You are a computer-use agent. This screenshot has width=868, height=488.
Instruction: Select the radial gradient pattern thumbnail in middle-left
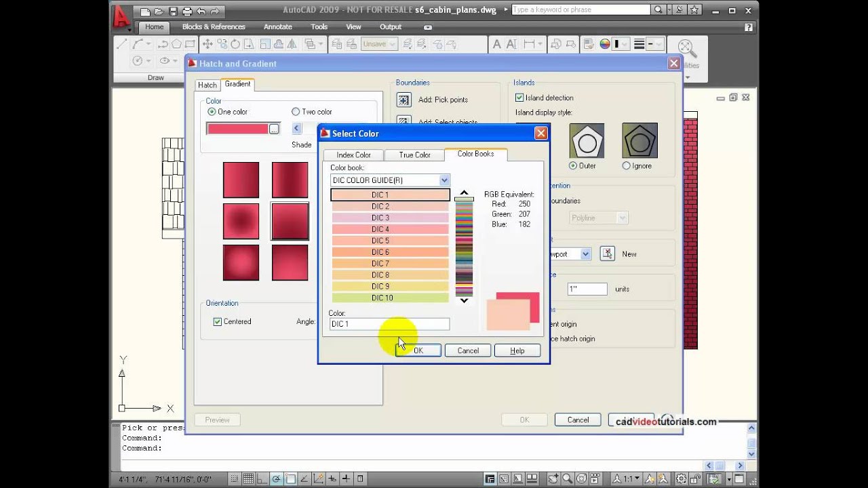point(241,221)
